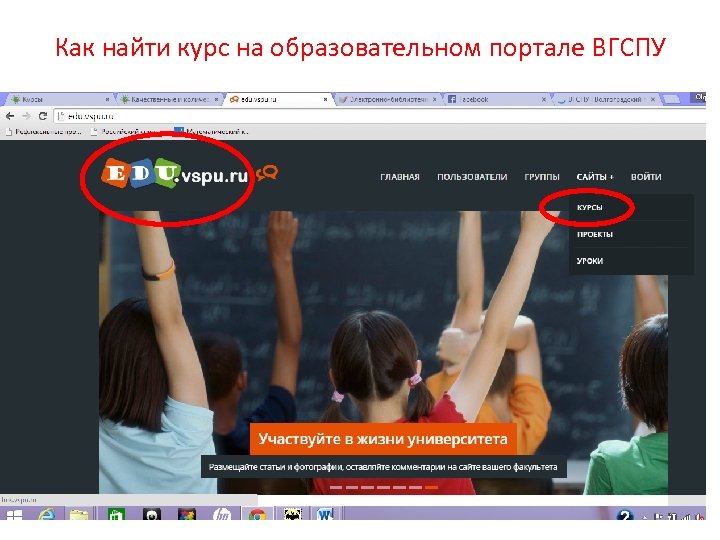Viewport: 720px width, 540px height.
Task: Switch to the 'Электронно-библиотечн' tab
Action: pos(388,99)
